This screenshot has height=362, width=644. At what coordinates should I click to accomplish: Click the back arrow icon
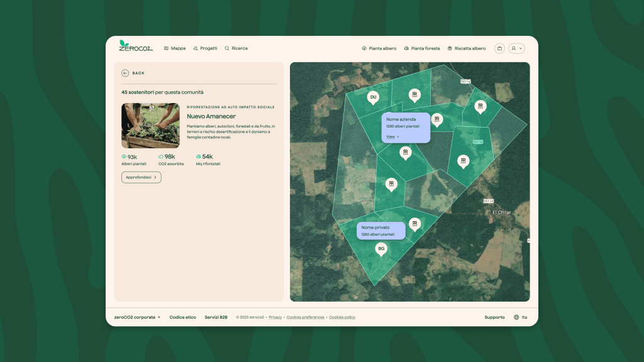pos(125,73)
